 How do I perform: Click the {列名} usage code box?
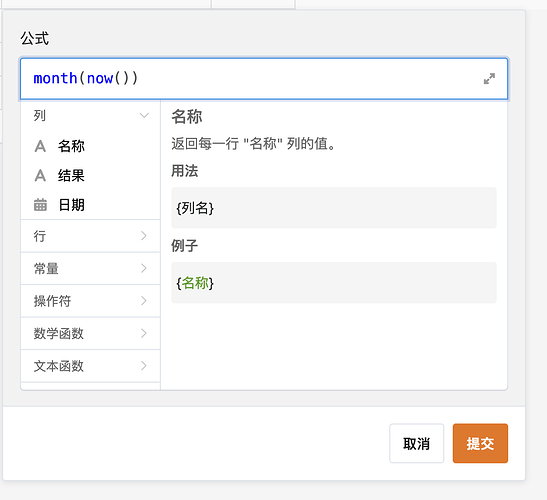[334, 208]
